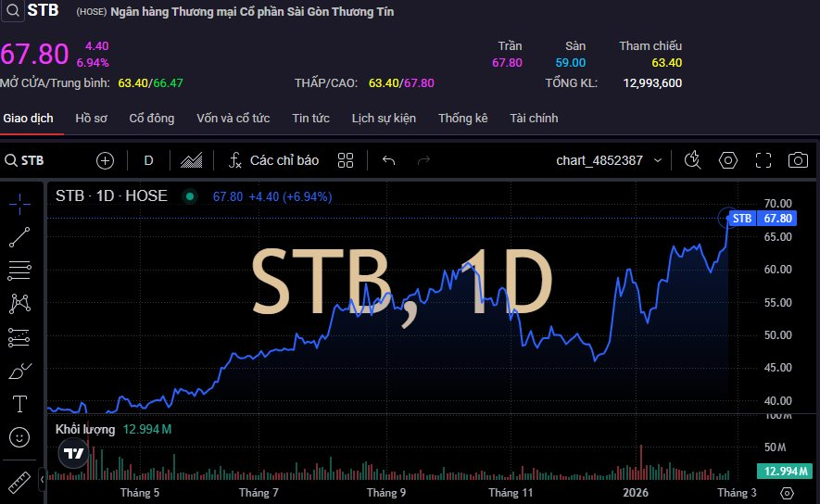Choose the brush drawing tool

pyautogui.click(x=19, y=371)
